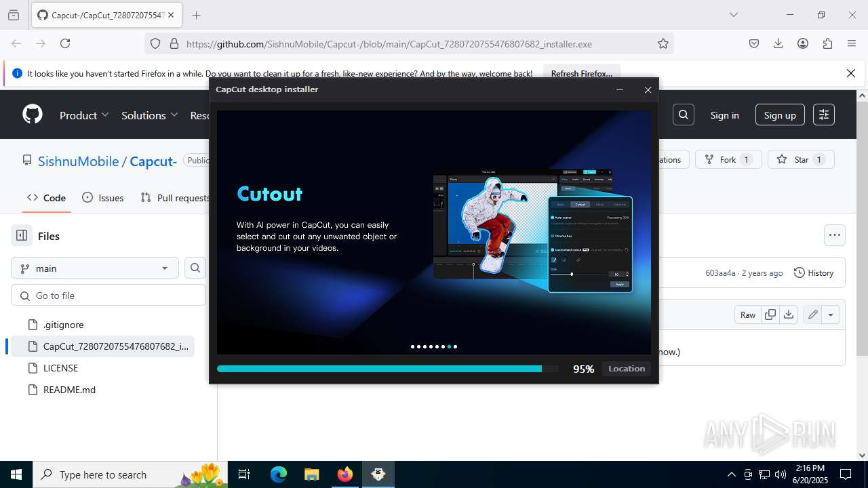
Task: Open Task View on the taskbar
Action: (245, 474)
